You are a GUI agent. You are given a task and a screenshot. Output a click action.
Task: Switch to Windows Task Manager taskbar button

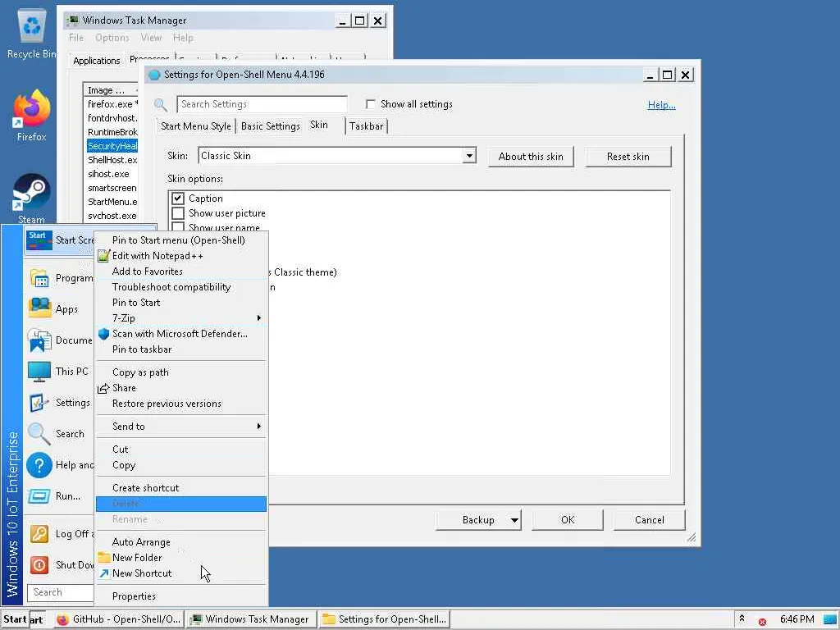pyautogui.click(x=251, y=619)
